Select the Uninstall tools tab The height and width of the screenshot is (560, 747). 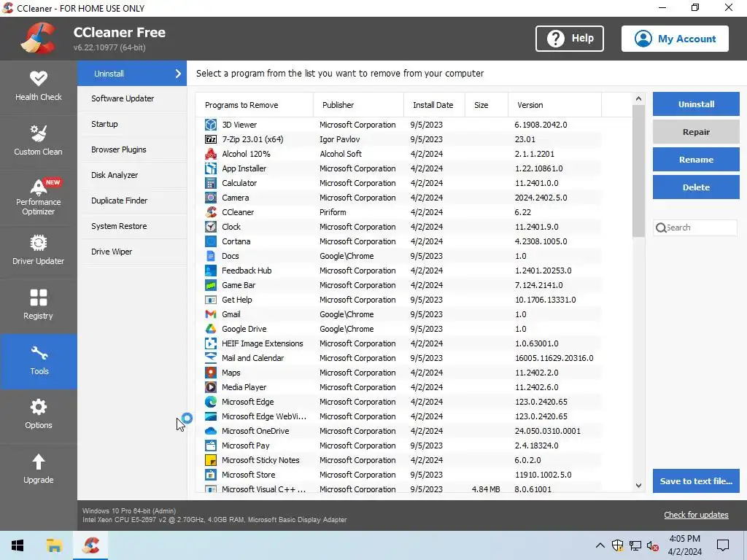132,74
